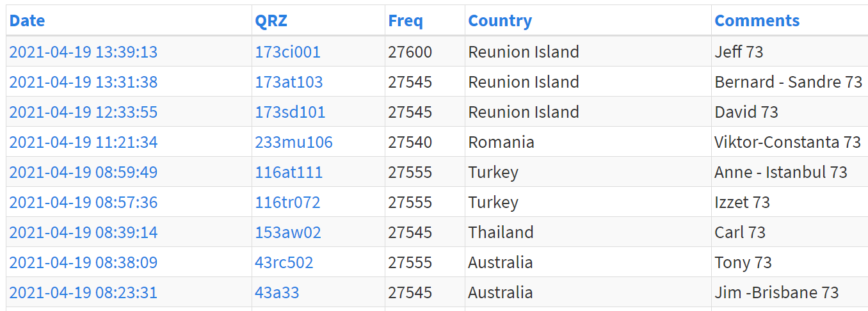This screenshot has width=868, height=311.
Task: Open callsign 43rc502 link
Action: point(284,262)
